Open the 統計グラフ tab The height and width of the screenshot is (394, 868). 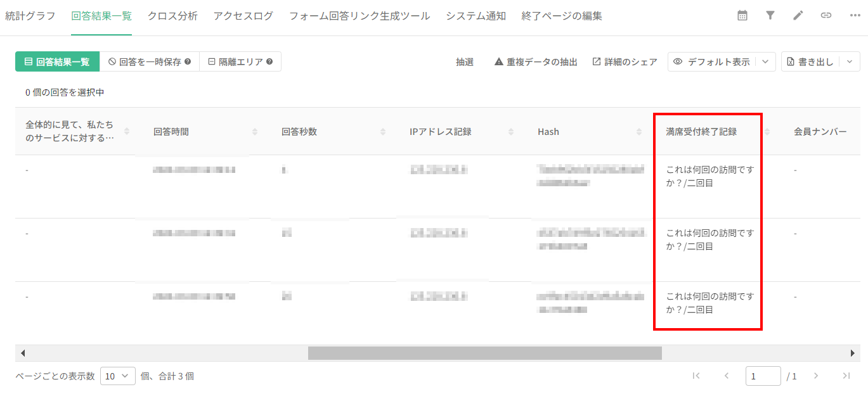point(30,16)
